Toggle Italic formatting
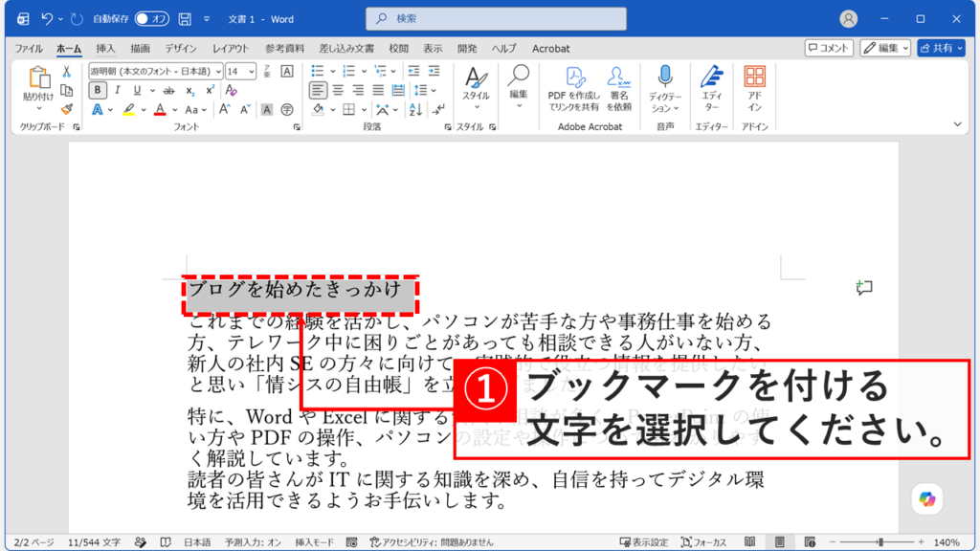The width and height of the screenshot is (980, 551). 118,91
